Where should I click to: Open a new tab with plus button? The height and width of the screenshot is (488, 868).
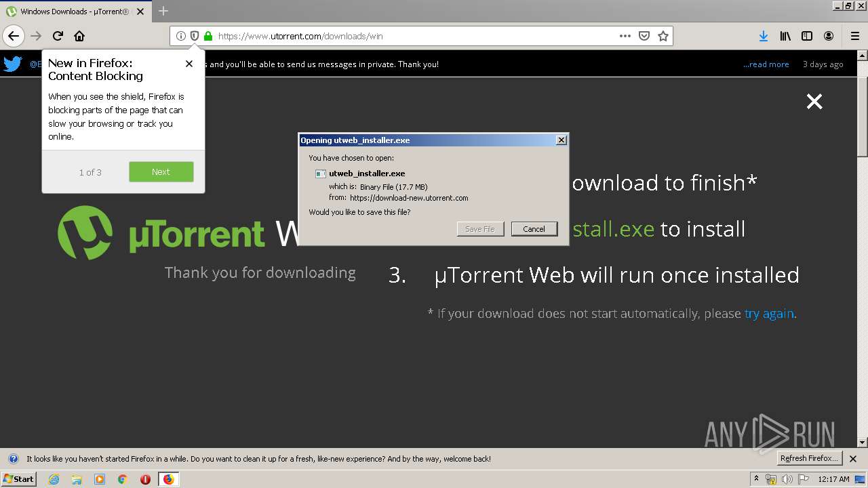click(163, 11)
